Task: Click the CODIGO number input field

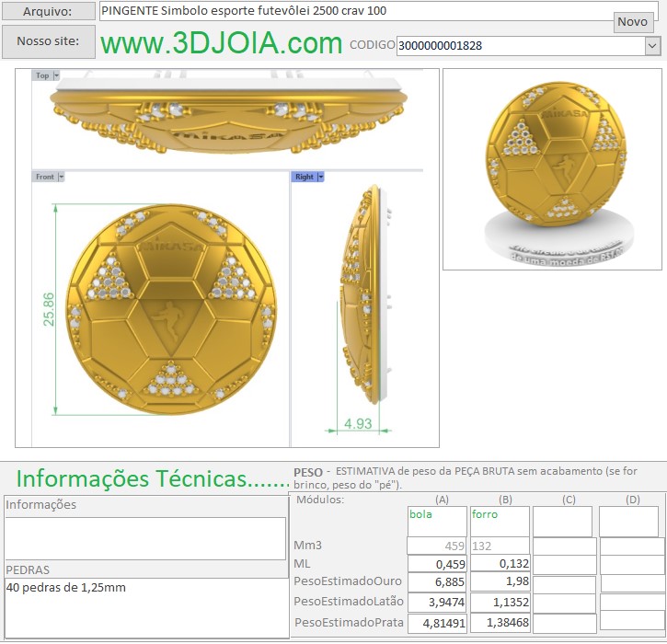Action: (520, 45)
